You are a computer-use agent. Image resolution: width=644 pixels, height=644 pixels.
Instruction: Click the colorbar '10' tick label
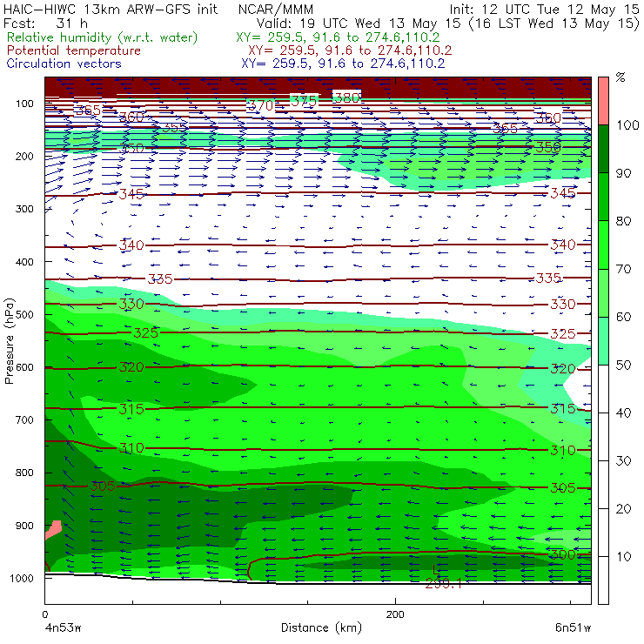pyautogui.click(x=623, y=556)
